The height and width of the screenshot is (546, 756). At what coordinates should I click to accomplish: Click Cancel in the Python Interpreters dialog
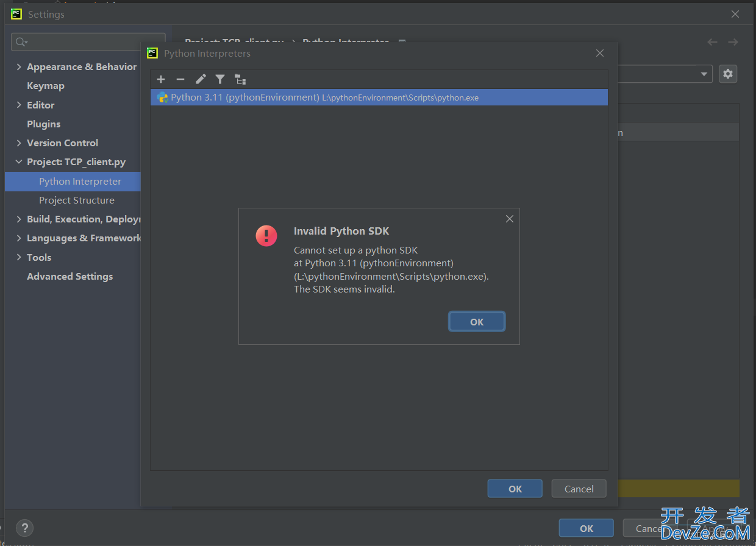coord(579,489)
